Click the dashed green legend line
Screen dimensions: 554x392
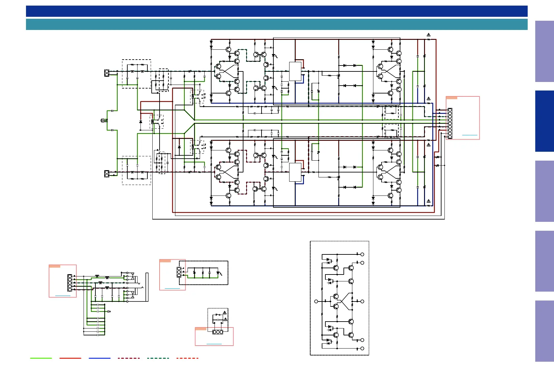[x=158, y=358]
